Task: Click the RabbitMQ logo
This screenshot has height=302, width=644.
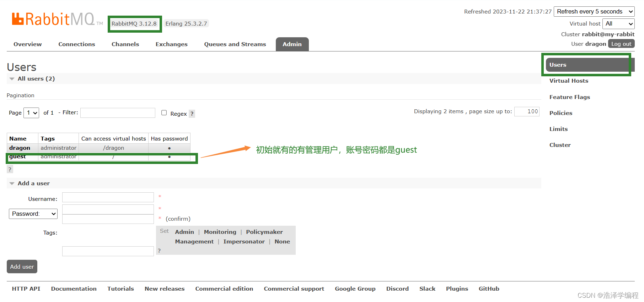Action: click(57, 19)
